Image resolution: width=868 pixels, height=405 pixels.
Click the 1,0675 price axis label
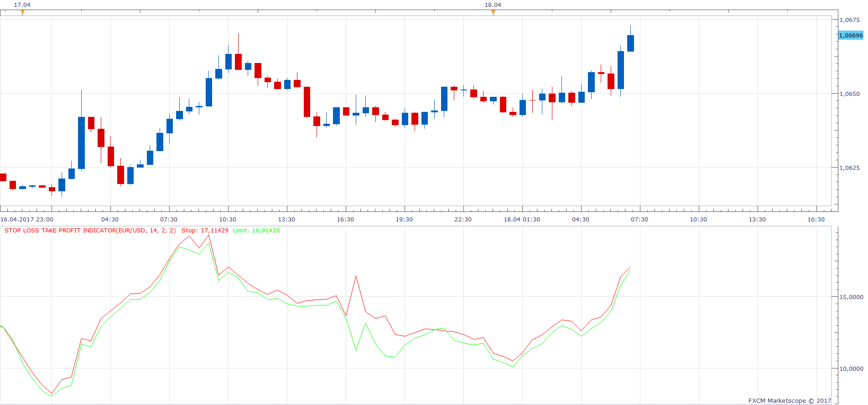(850, 20)
